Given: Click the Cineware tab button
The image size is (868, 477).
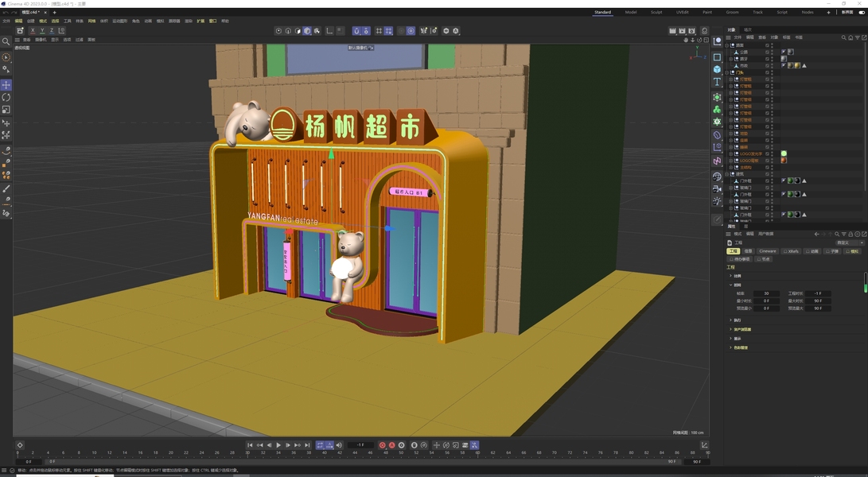Looking at the screenshot, I should click(767, 251).
